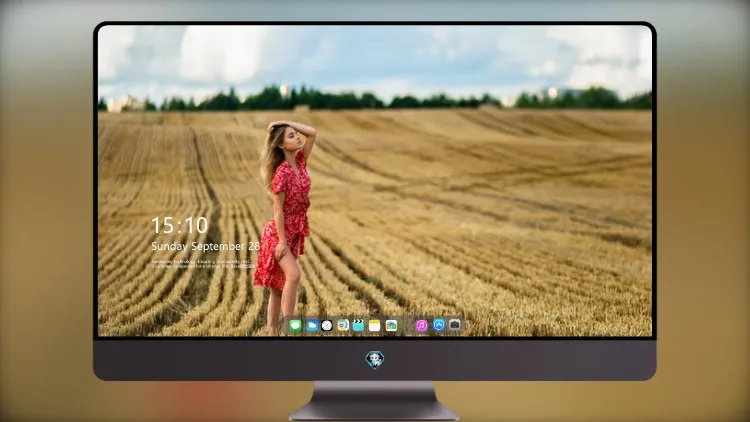The width and height of the screenshot is (750, 422).
Task: Launch the clapperboard Videos app
Action: [358, 326]
